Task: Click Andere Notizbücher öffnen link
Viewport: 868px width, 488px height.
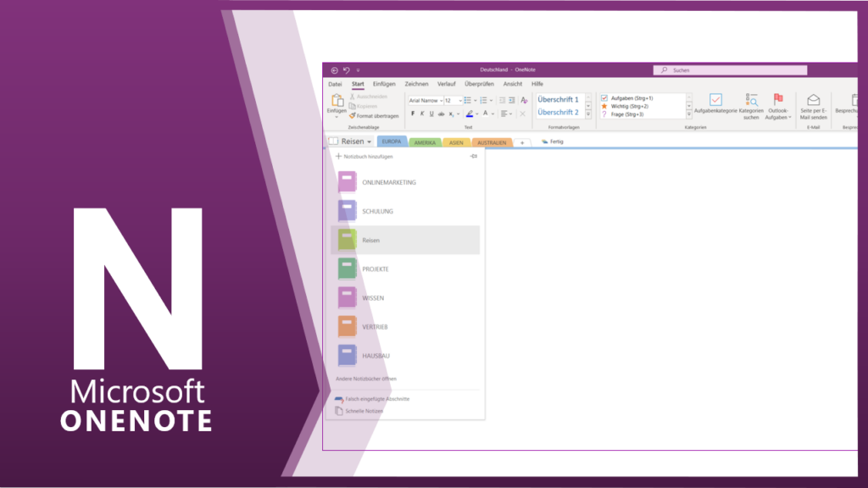Action: (365, 379)
